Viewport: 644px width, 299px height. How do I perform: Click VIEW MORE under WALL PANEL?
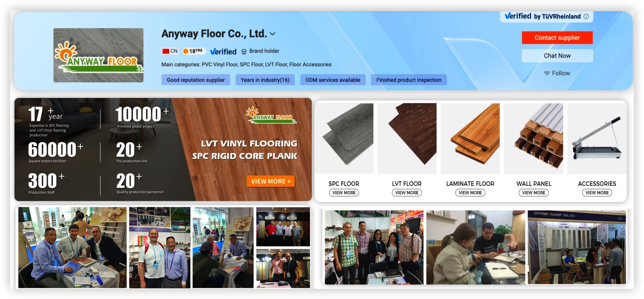click(534, 193)
